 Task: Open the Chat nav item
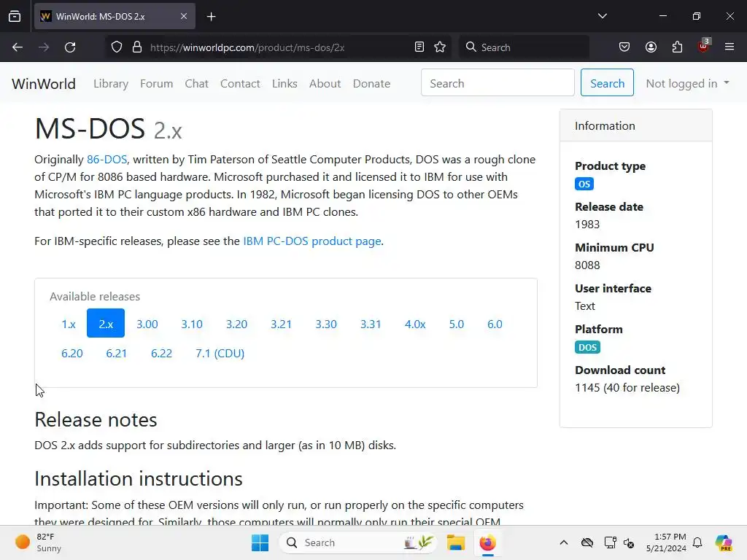coord(197,83)
